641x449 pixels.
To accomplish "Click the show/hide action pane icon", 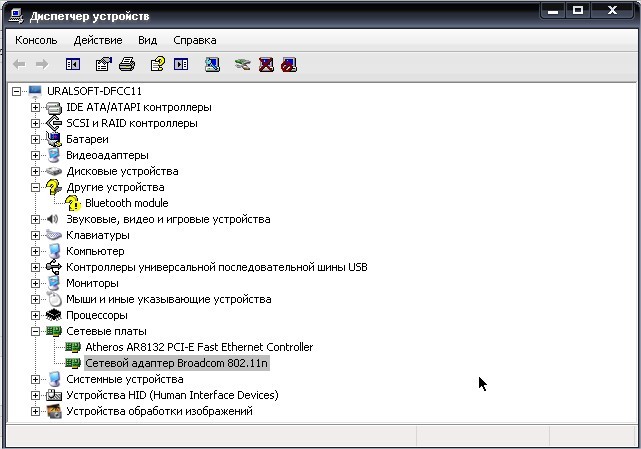I will [181, 64].
